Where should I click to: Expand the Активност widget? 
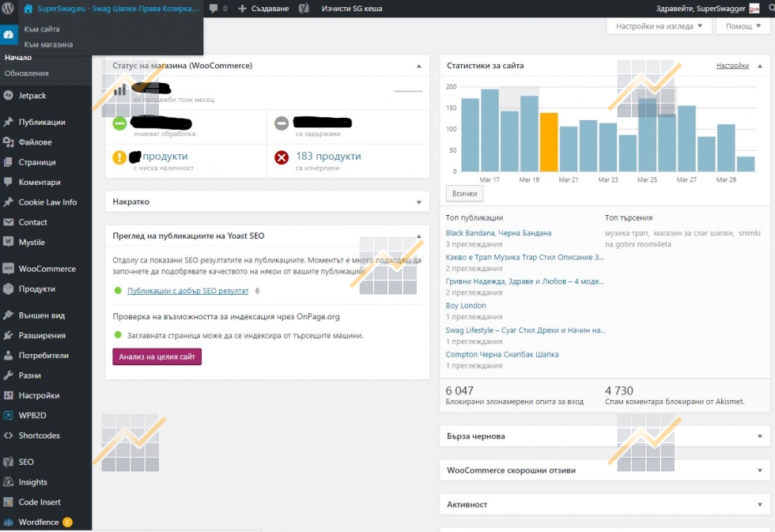coord(760,504)
